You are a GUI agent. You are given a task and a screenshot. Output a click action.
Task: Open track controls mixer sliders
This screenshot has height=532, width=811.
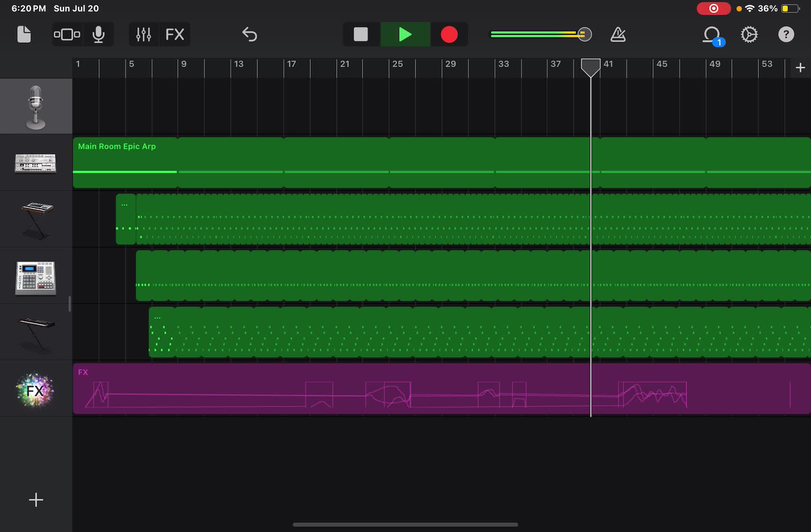(144, 34)
